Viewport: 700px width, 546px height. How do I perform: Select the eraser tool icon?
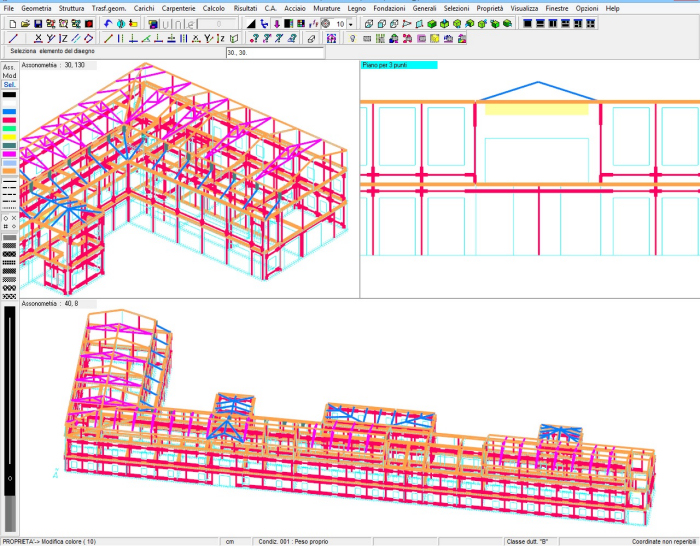point(311,38)
